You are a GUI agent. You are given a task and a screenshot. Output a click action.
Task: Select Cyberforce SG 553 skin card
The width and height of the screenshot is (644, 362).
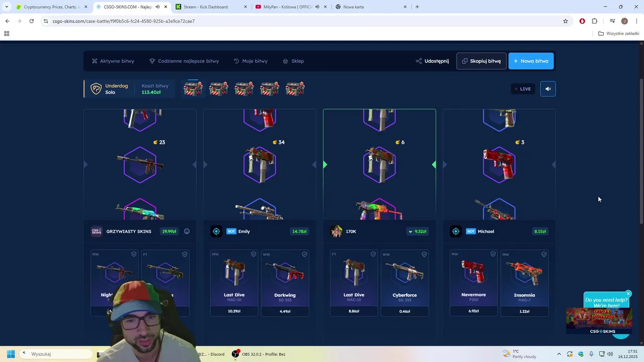click(x=405, y=283)
